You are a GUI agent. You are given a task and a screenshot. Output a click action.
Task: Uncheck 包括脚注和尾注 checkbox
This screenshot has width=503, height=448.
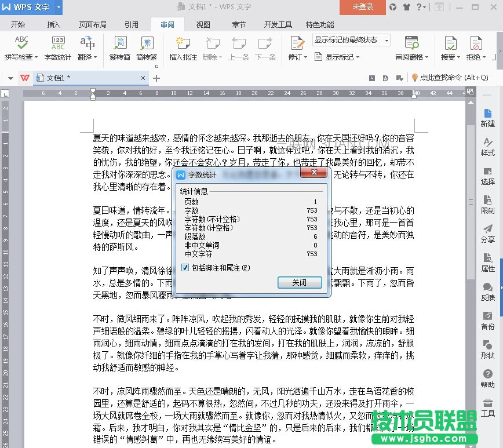185,267
